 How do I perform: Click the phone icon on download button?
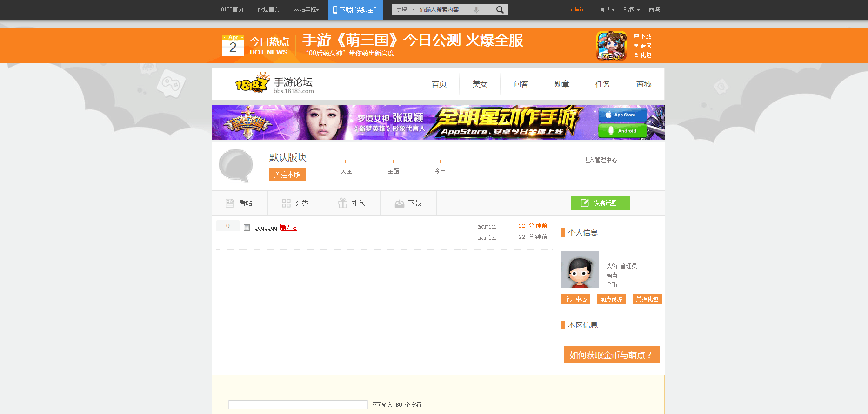coord(335,10)
